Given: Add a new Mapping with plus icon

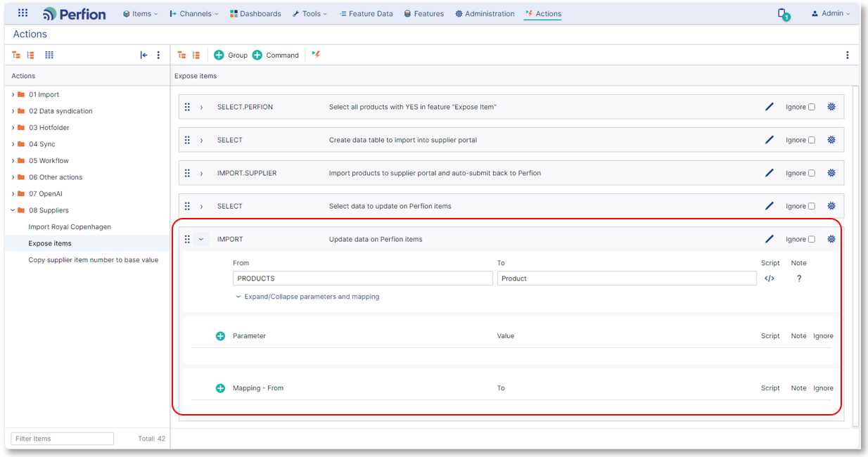Looking at the screenshot, I should click(220, 388).
